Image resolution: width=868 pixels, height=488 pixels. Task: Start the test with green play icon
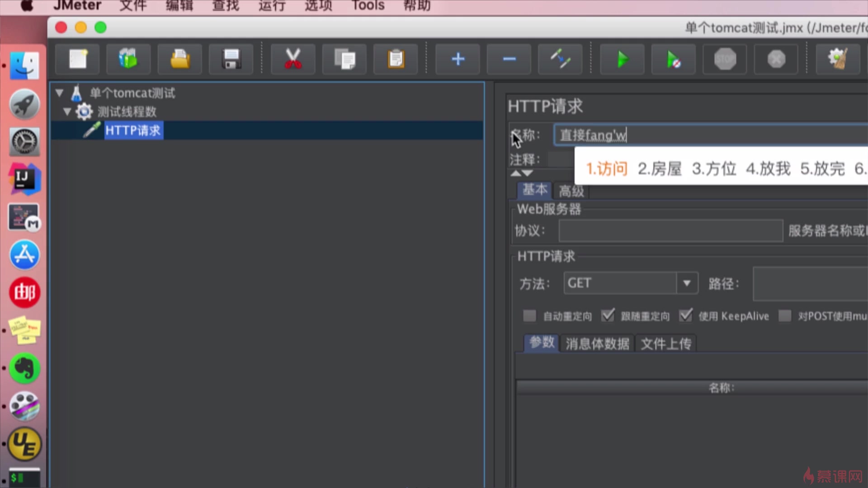point(622,59)
